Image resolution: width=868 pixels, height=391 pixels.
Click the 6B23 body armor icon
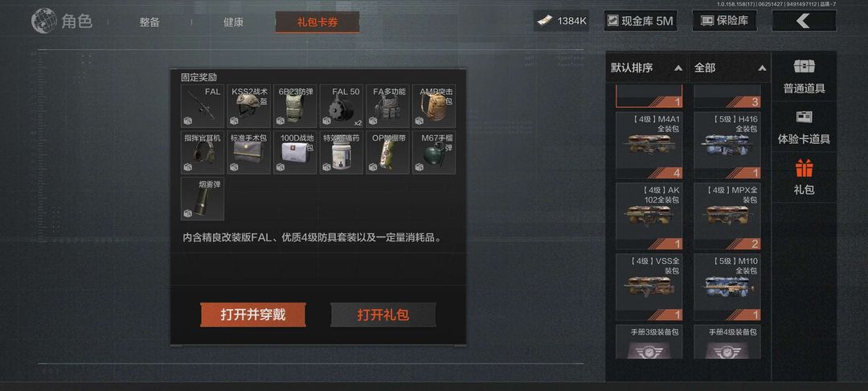[295, 105]
